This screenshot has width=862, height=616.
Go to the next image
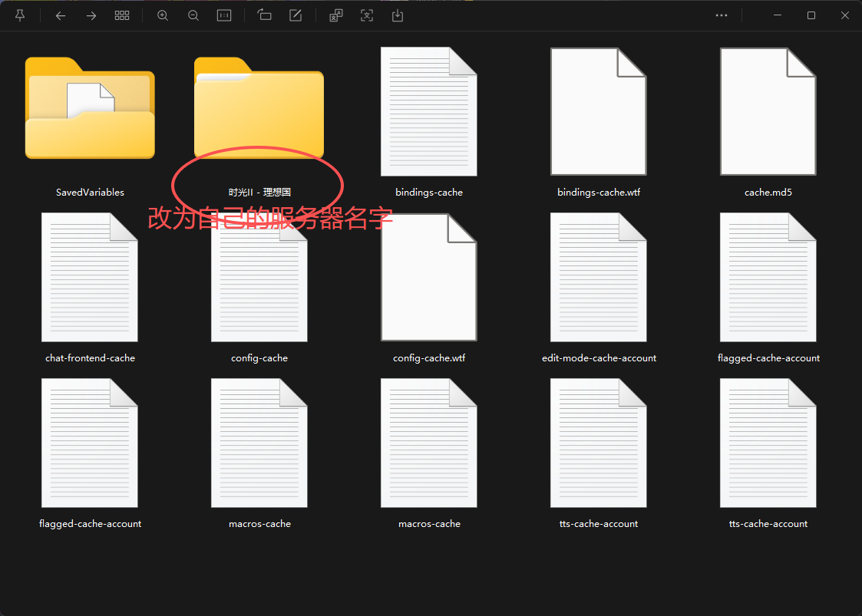(91, 15)
